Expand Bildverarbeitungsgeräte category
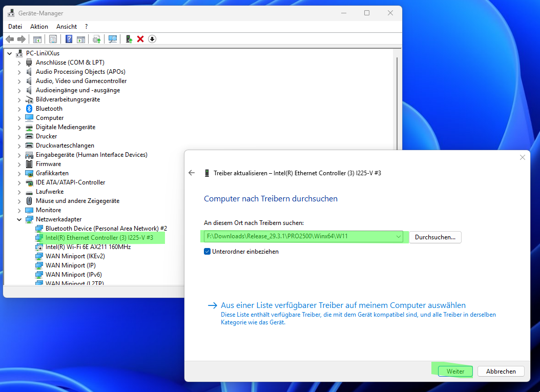 click(x=19, y=99)
